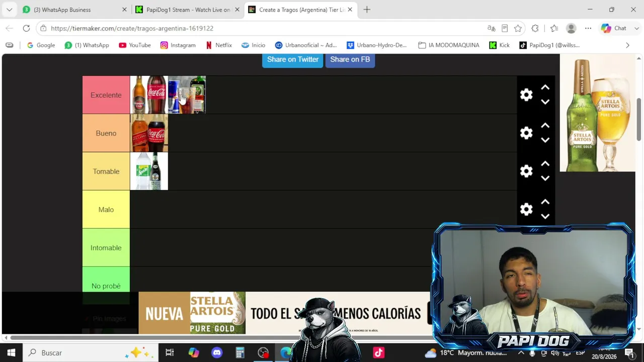This screenshot has height=362, width=644.
Task: Select the Sprite drink thumbnail in Tomable
Action: [x=149, y=171]
